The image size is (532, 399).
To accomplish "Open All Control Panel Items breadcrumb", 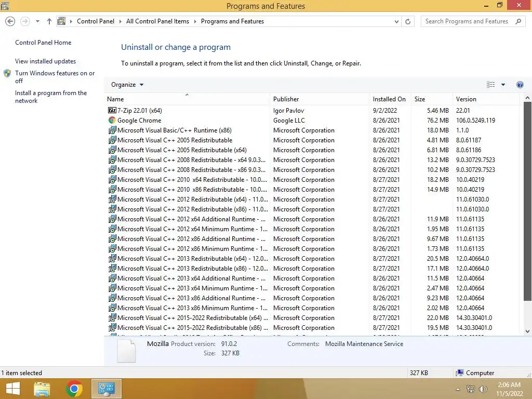I will [x=157, y=21].
